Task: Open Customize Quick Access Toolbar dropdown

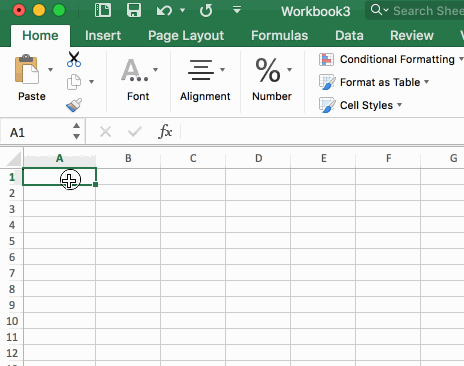Action: click(x=237, y=10)
